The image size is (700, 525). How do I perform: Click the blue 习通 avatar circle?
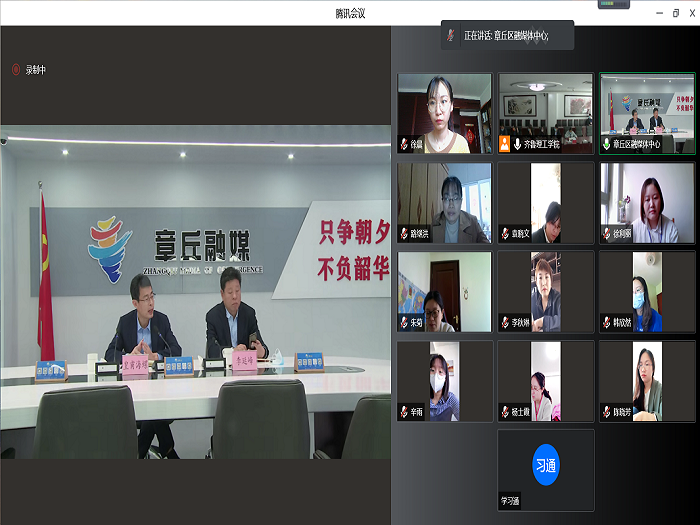[x=545, y=465]
